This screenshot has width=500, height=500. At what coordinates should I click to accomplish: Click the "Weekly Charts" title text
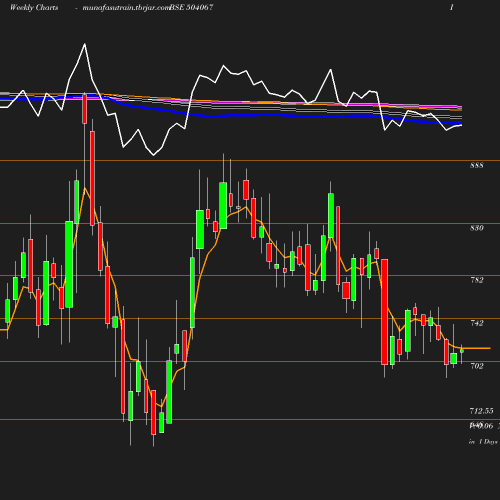coord(34,7)
